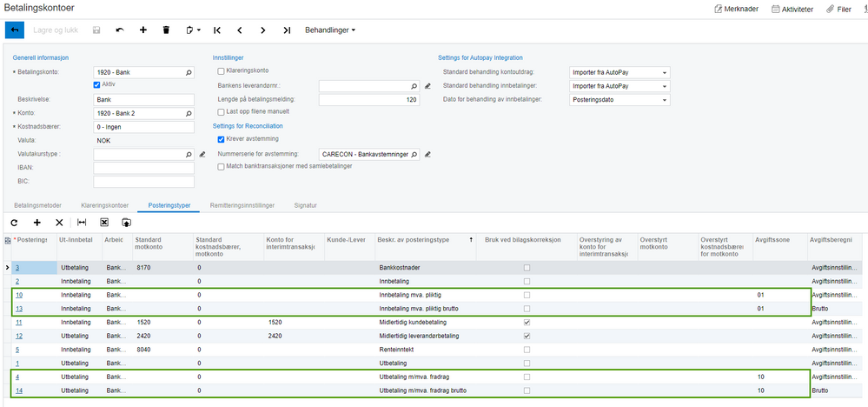Open posting type link 10
Image resolution: width=868 pixels, height=407 pixels.
[19, 295]
